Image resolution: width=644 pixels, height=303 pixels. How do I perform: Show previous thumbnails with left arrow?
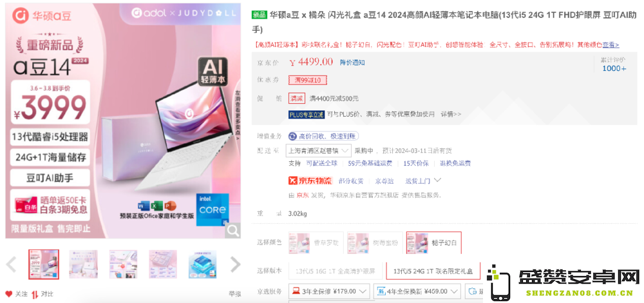pyautogui.click(x=11, y=264)
